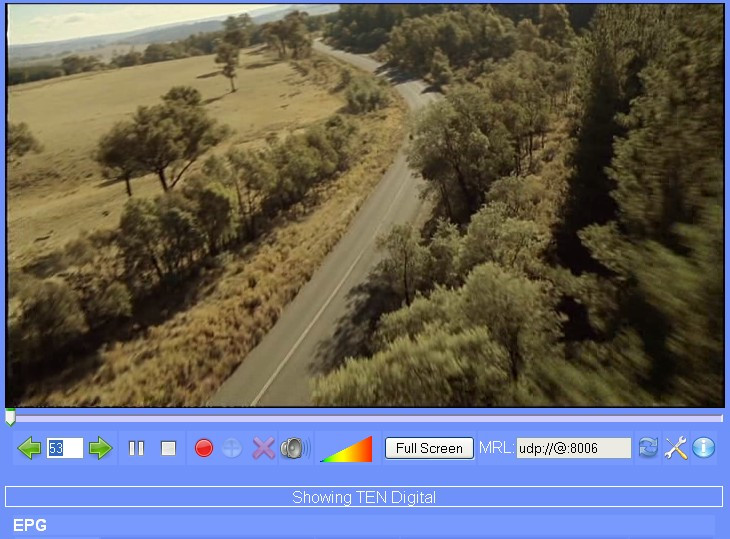
Task: Click the video display area
Action: coord(365,205)
